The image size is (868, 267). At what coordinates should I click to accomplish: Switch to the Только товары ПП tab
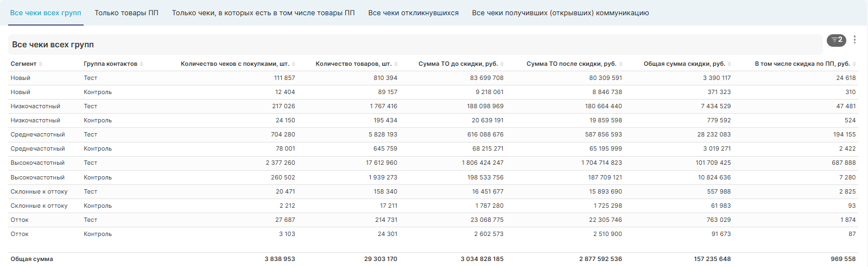(126, 13)
